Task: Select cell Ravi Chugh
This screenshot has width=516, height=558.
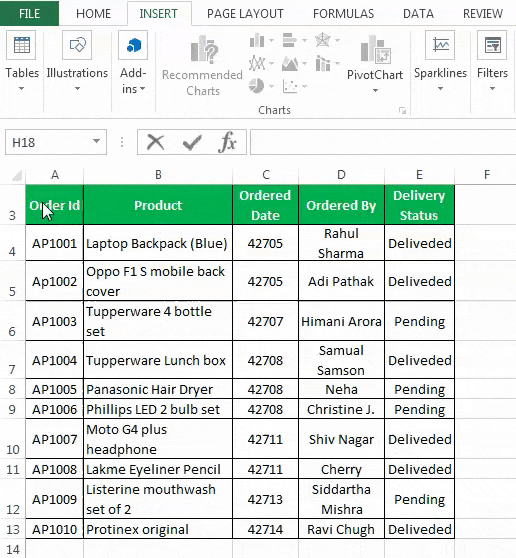Action: coord(341,529)
